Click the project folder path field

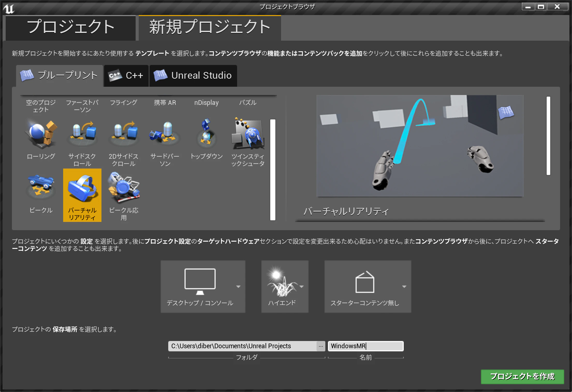click(243, 346)
